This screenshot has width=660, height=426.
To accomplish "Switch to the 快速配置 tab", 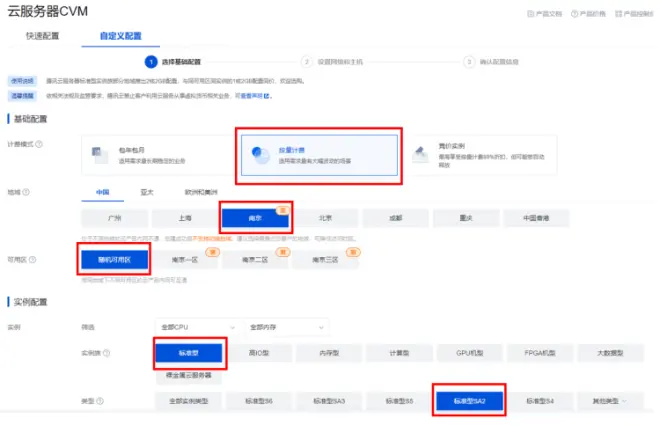I will point(43,36).
